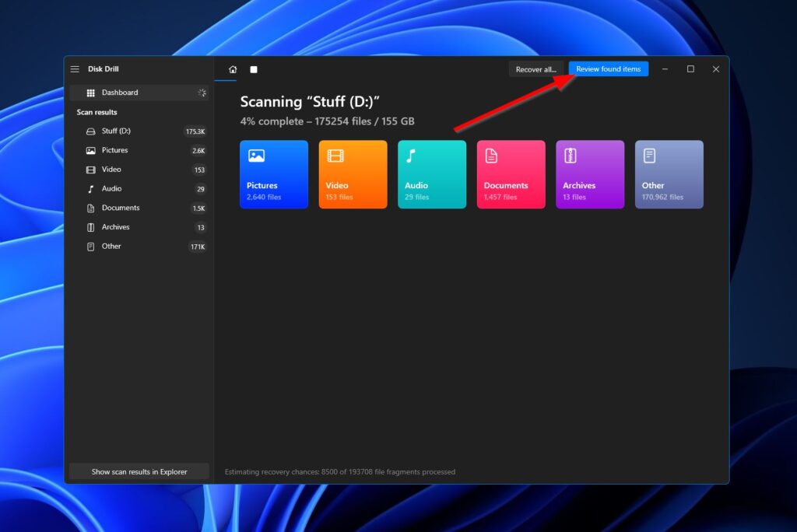Click the stop scan square icon

tap(253, 69)
